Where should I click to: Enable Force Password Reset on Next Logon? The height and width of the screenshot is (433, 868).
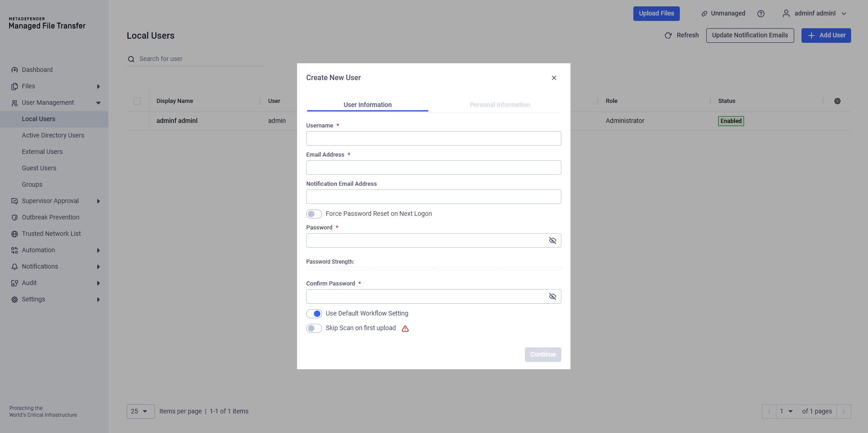pos(314,214)
